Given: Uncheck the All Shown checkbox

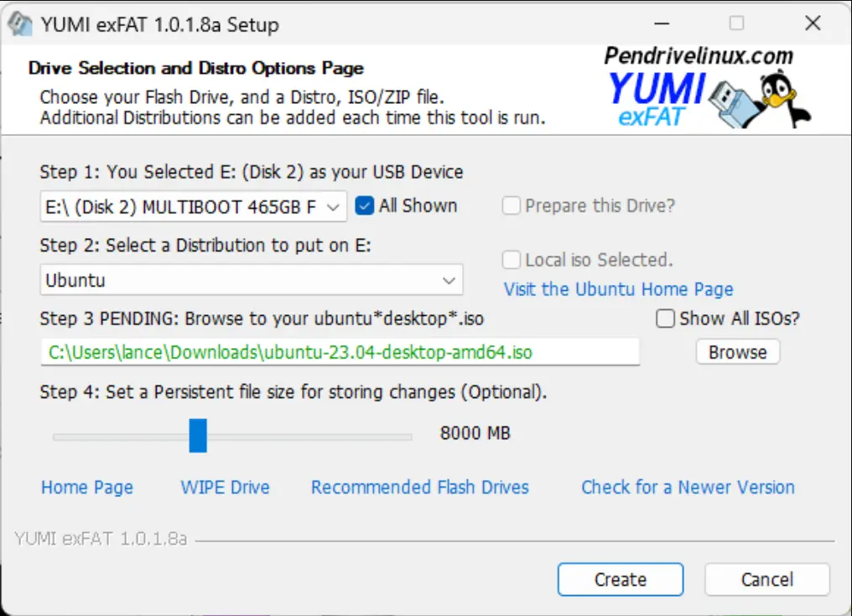Looking at the screenshot, I should [364, 206].
